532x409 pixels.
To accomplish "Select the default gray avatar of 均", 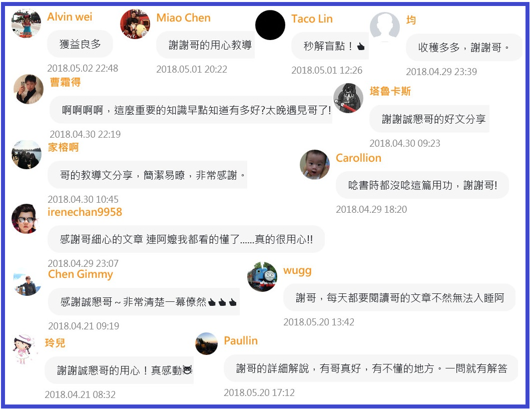I will coord(385,27).
